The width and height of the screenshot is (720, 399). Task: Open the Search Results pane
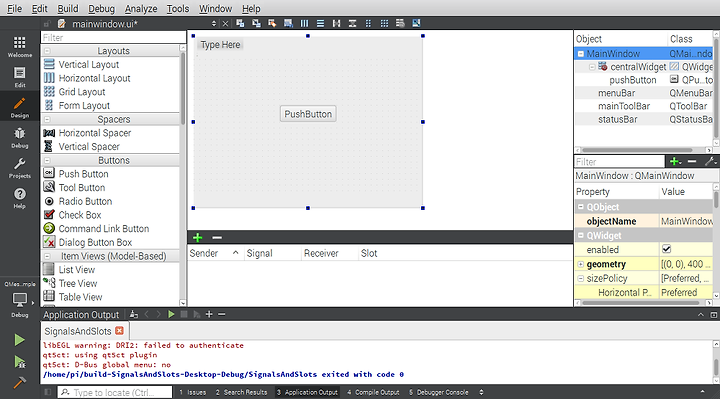(242, 392)
